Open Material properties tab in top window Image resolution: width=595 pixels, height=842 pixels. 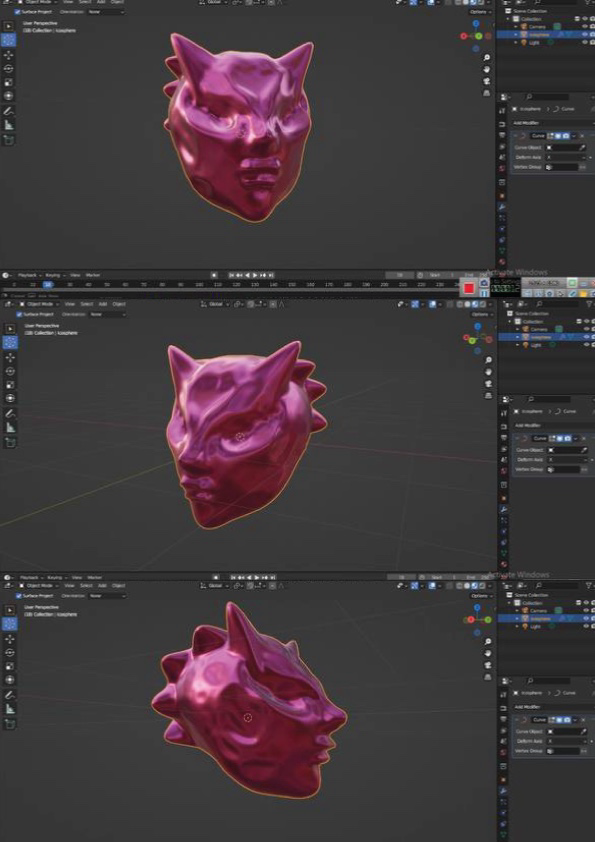click(503, 262)
